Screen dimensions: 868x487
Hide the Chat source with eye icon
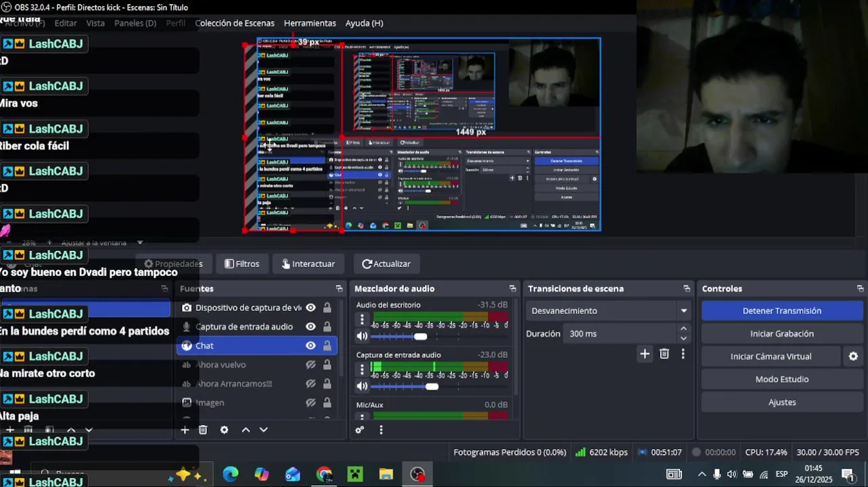[311, 346]
